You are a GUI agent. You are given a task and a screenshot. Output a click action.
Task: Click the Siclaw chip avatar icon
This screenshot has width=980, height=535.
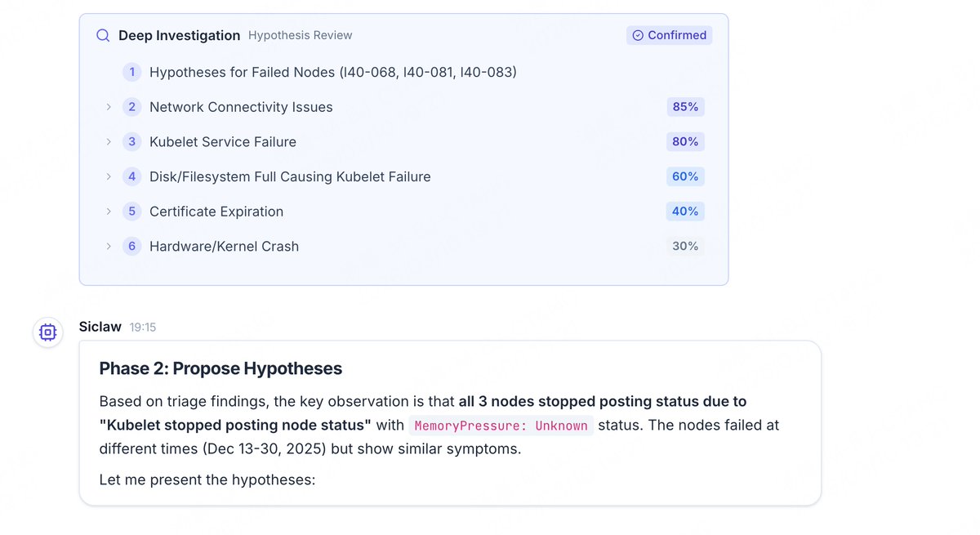[48, 332]
